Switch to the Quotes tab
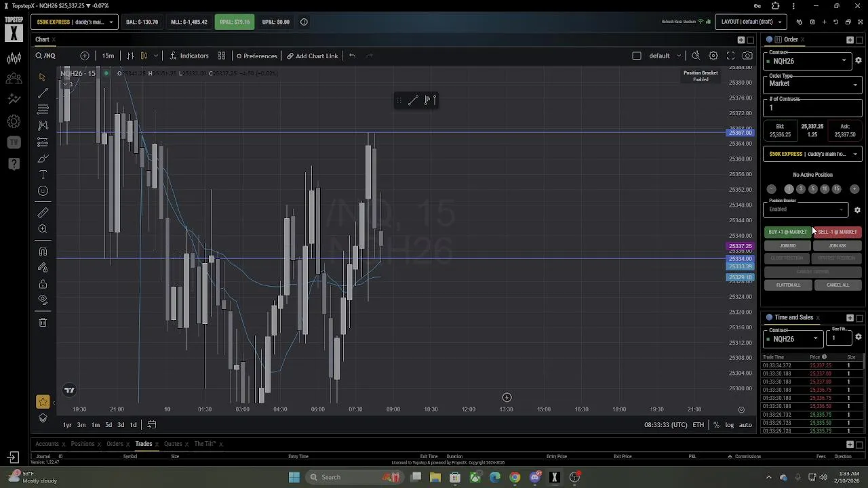868x488 pixels. (173, 444)
